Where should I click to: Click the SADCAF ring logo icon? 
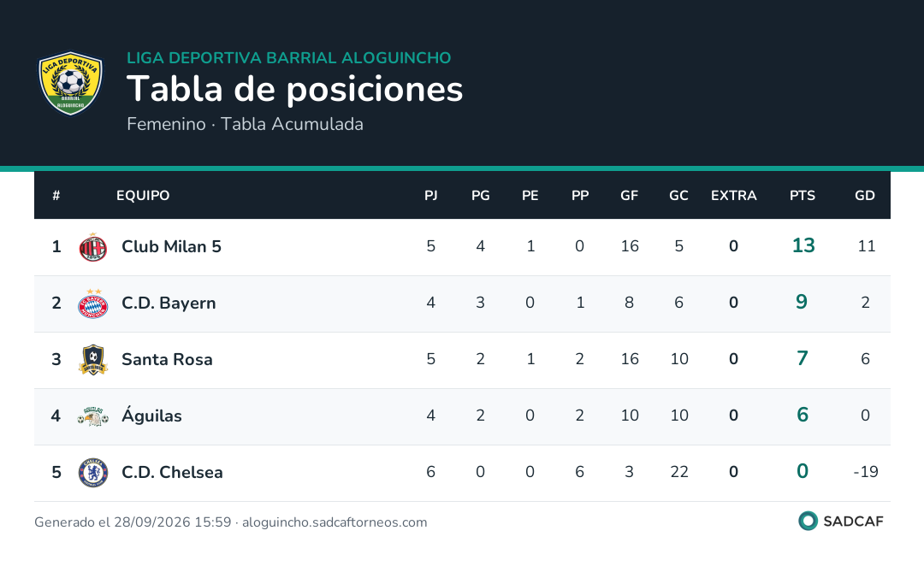[x=808, y=522]
